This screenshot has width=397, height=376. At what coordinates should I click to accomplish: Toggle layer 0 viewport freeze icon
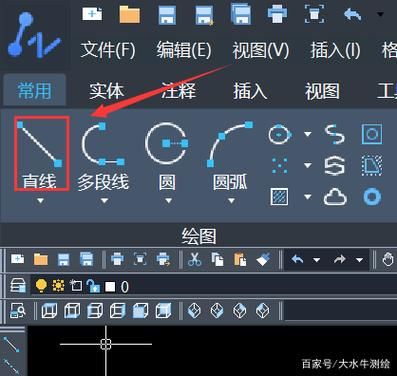click(76, 286)
